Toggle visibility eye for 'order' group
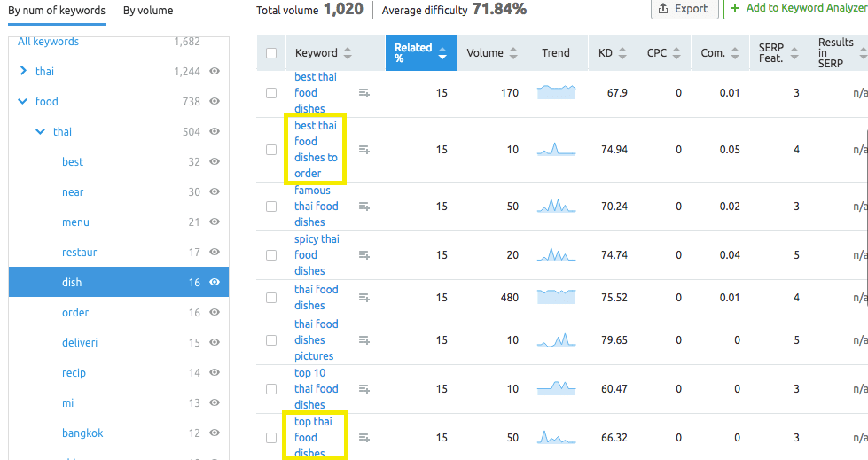 (215, 312)
